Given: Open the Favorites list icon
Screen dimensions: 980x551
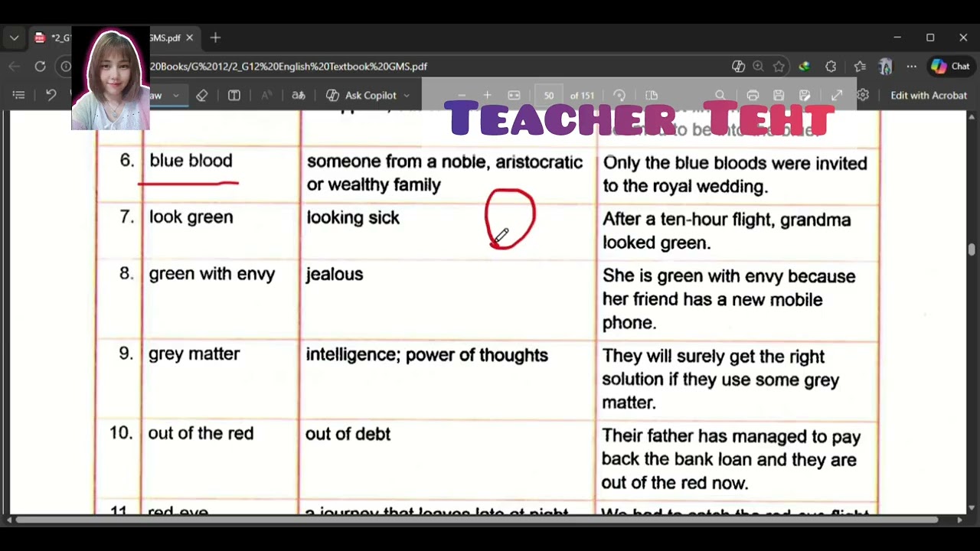Looking at the screenshot, I should point(860,67).
